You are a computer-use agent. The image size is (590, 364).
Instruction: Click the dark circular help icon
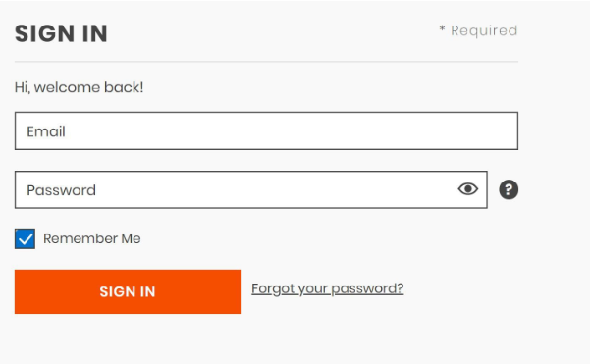click(509, 189)
